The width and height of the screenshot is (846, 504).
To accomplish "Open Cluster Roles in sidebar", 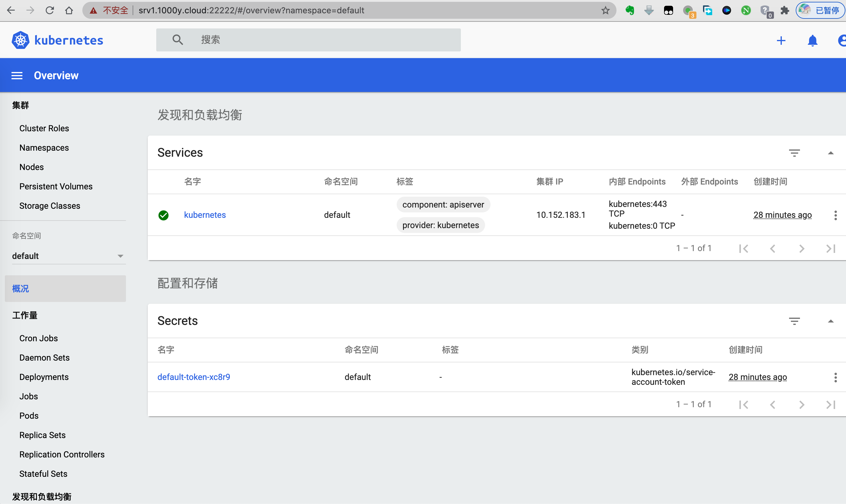I will pyautogui.click(x=44, y=128).
